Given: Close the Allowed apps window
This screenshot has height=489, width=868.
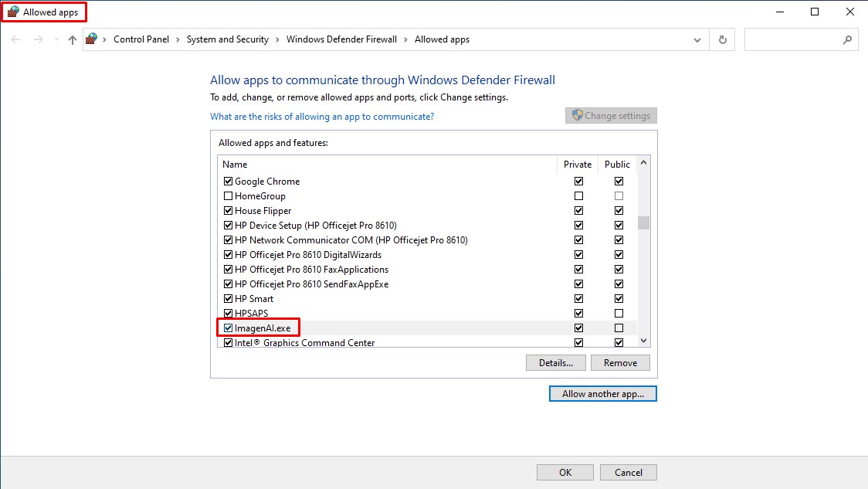Looking at the screenshot, I should coord(850,12).
